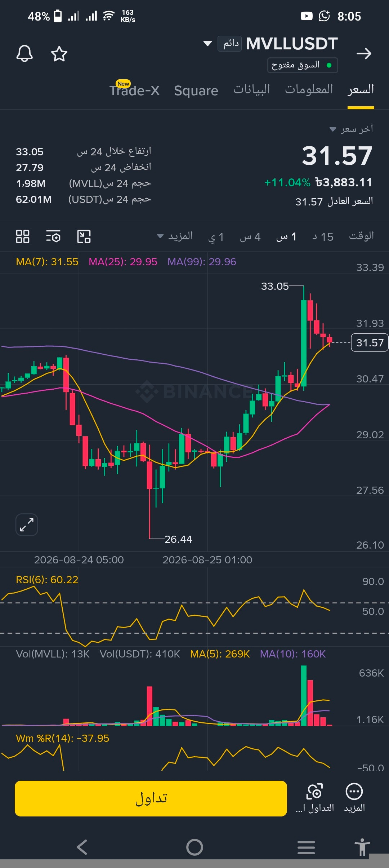Image resolution: width=389 pixels, height=868 pixels.
Task: Open the four-squares chart layout icon
Action: 23,236
